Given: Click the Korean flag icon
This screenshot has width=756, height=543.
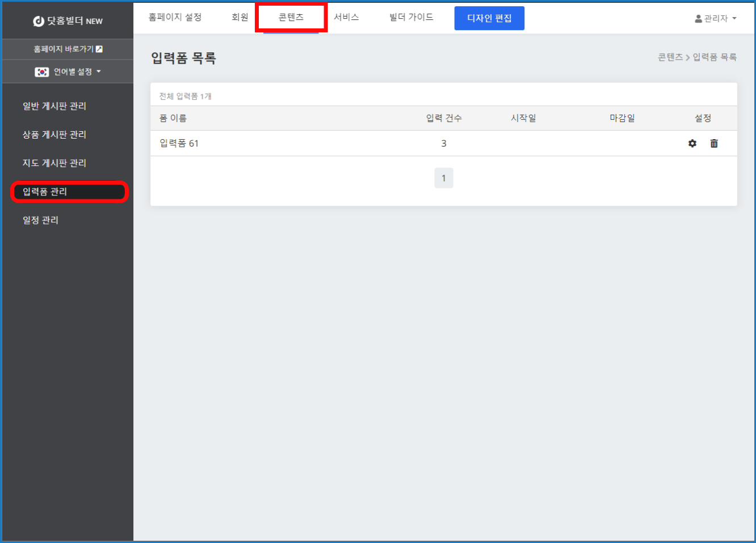Looking at the screenshot, I should pos(41,72).
